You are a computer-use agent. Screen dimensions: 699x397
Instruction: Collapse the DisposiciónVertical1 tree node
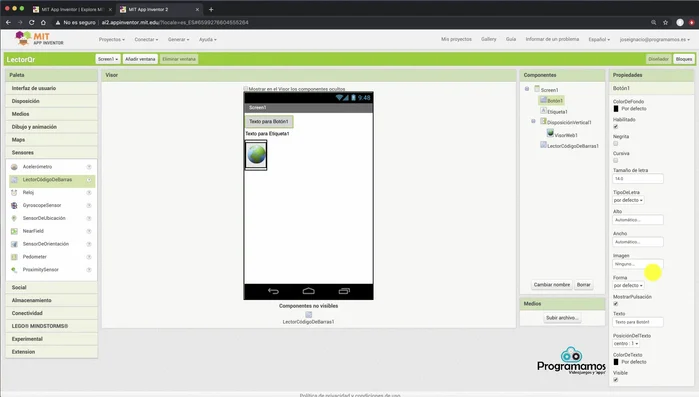click(533, 121)
